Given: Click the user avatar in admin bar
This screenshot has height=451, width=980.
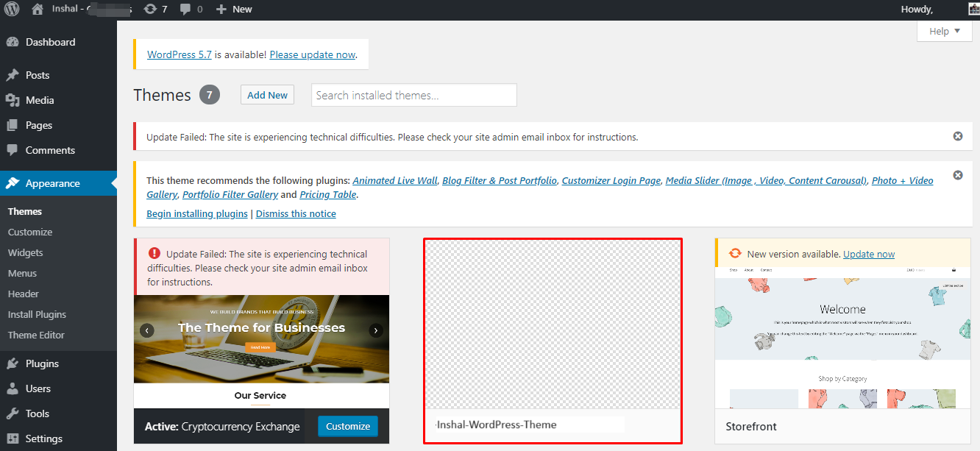Looking at the screenshot, I should click(973, 10).
